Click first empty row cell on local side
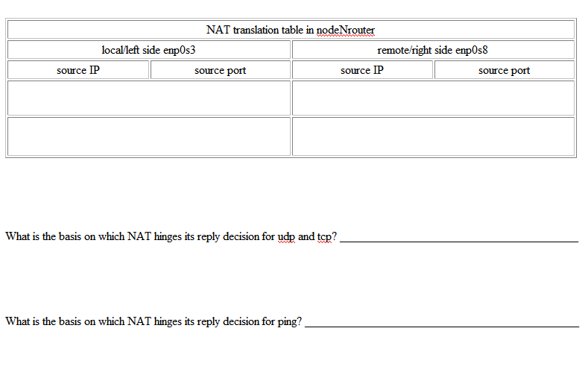Image resolution: width=588 pixels, height=378 pixels. (x=148, y=98)
